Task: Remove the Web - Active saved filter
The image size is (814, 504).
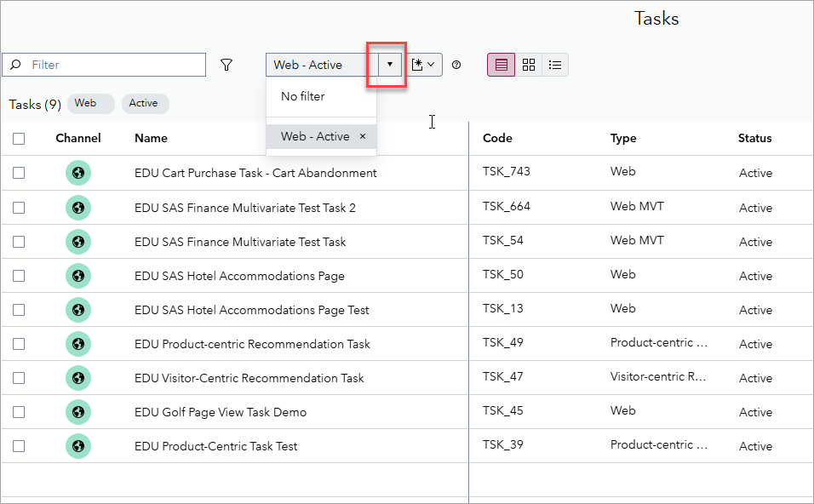Action: [x=363, y=136]
